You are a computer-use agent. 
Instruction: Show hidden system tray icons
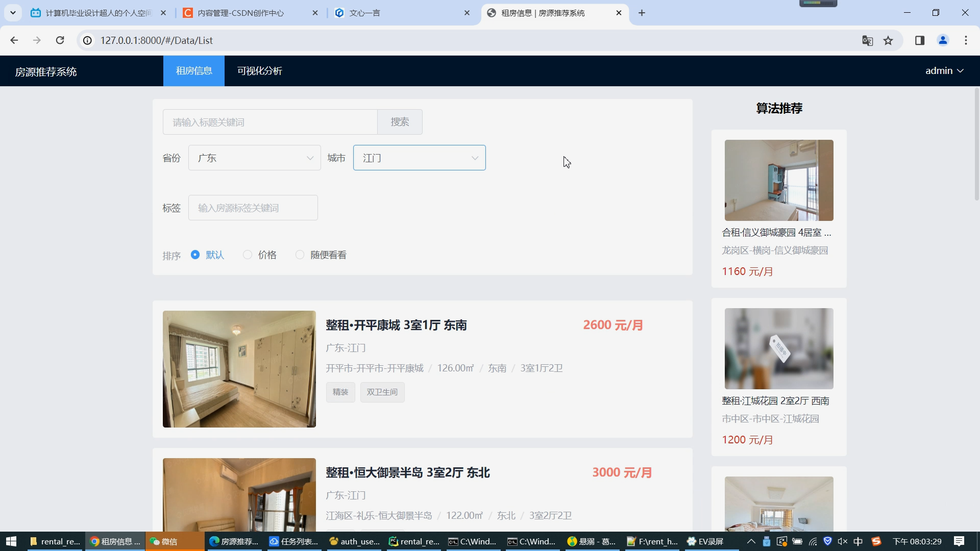tap(751, 541)
